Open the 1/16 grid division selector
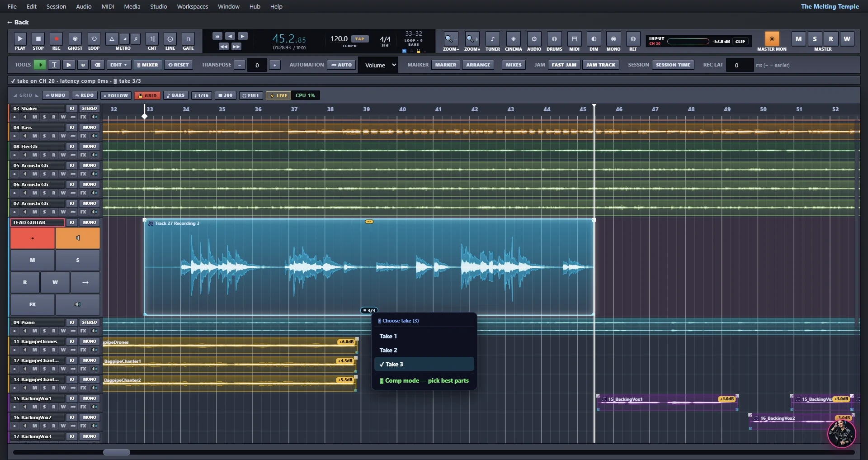The image size is (868, 460). (x=201, y=95)
